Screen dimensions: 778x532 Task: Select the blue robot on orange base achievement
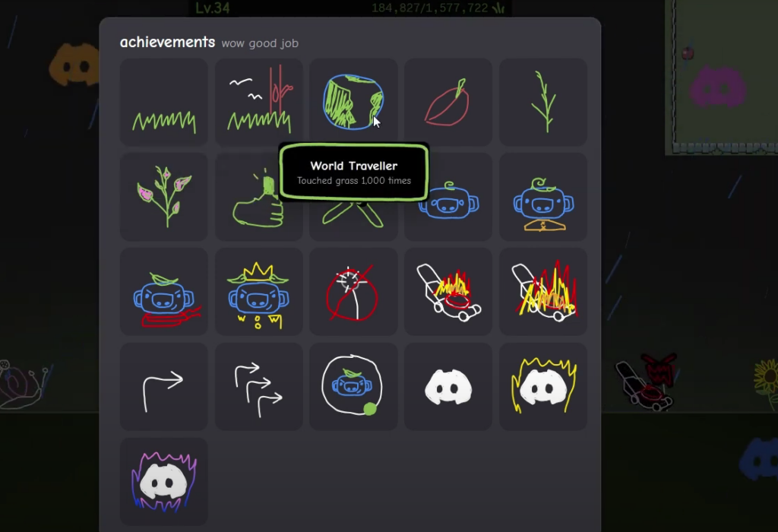pyautogui.click(x=542, y=197)
